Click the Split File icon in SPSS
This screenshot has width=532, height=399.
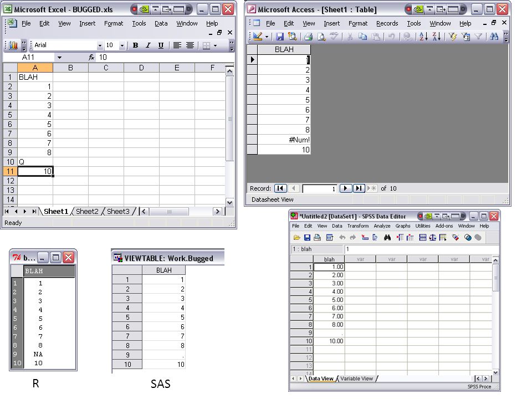pos(422,238)
